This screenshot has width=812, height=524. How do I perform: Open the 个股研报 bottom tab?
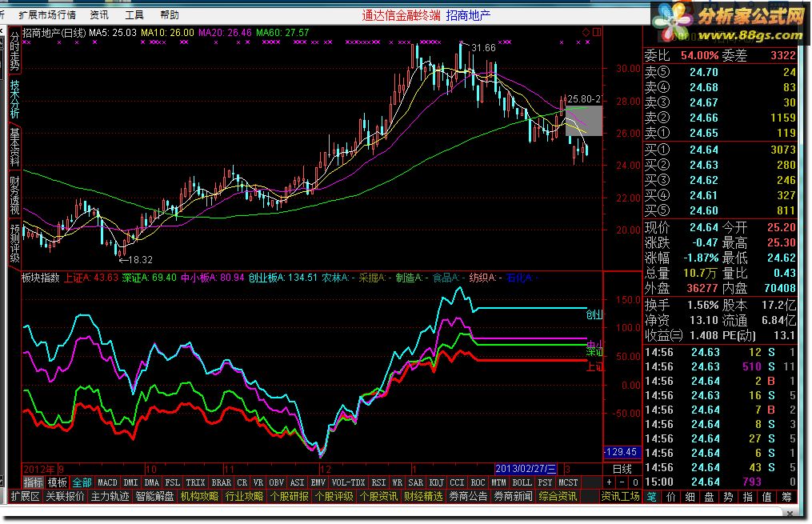pos(289,497)
